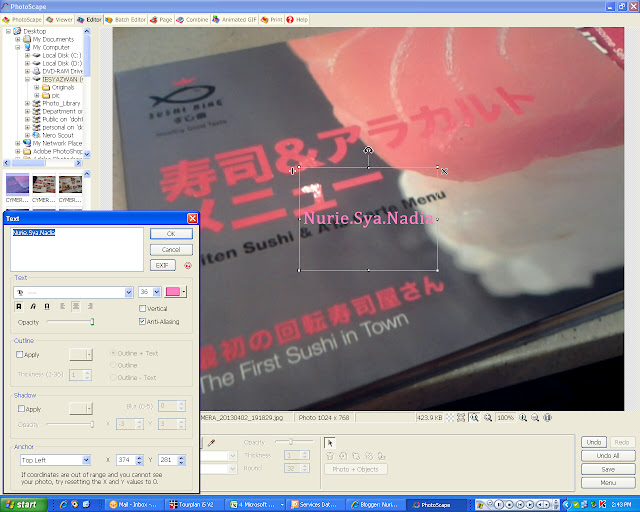This screenshot has width=640, height=512.
Task: Click the text Opacity slider handle
Action: pos(92,322)
